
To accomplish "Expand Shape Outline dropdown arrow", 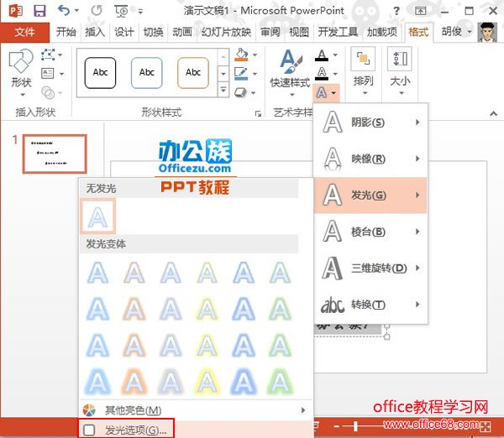I will pyautogui.click(x=255, y=74).
